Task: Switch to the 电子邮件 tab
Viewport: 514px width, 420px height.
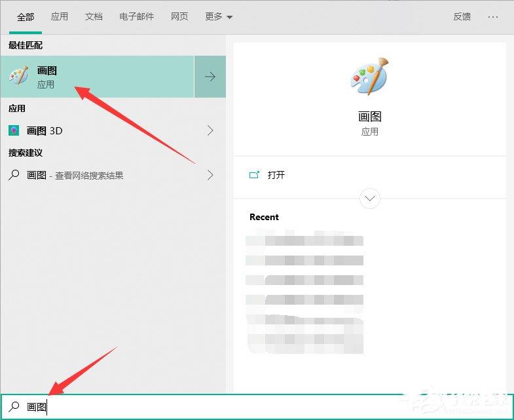Action: pyautogui.click(x=136, y=16)
